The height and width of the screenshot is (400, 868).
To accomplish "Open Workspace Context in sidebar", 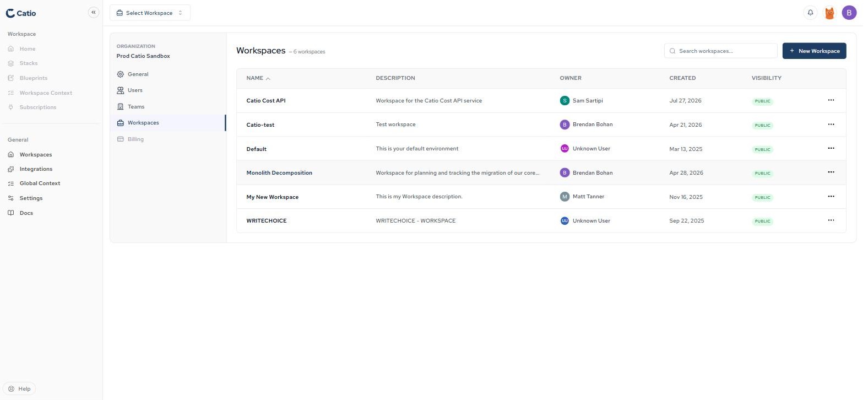I will (x=46, y=93).
